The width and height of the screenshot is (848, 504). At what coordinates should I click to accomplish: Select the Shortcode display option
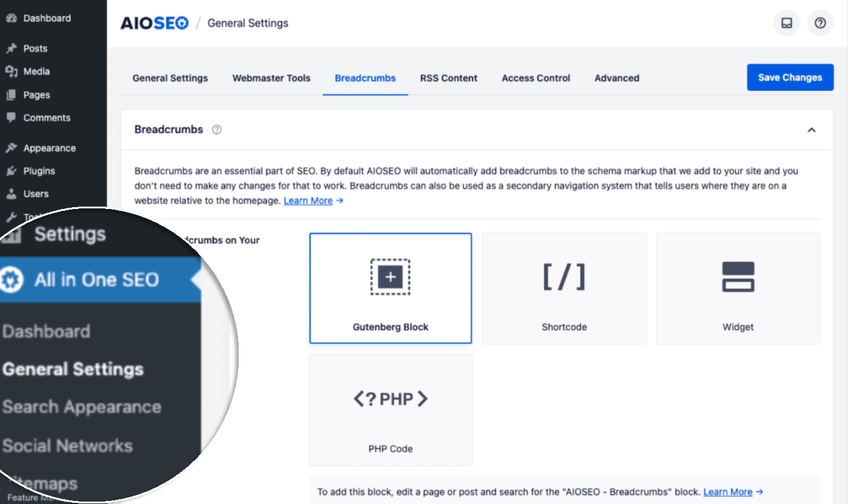pos(564,288)
